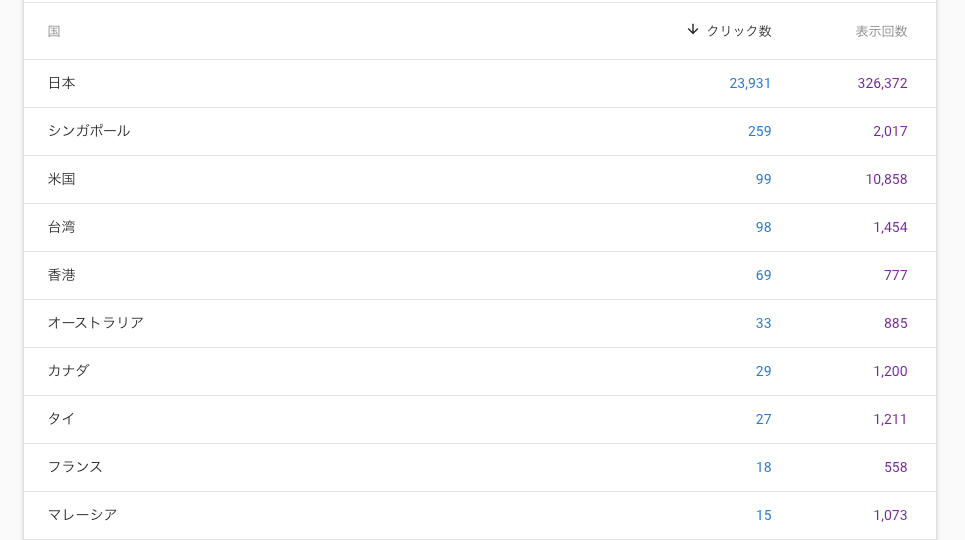Select the 日本 country row

pos(62,83)
